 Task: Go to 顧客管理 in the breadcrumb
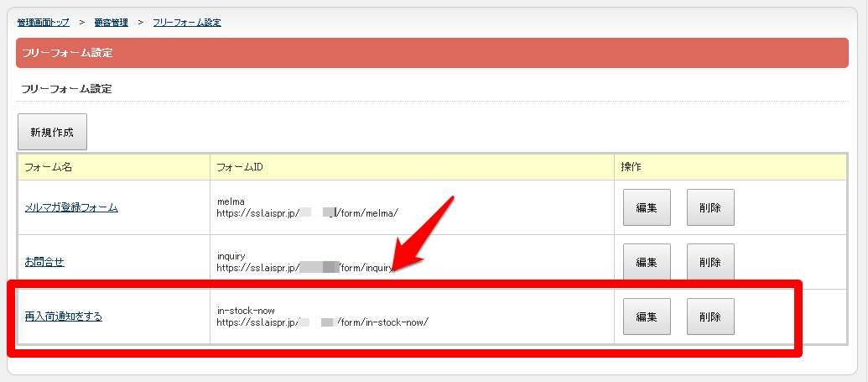pos(112,23)
